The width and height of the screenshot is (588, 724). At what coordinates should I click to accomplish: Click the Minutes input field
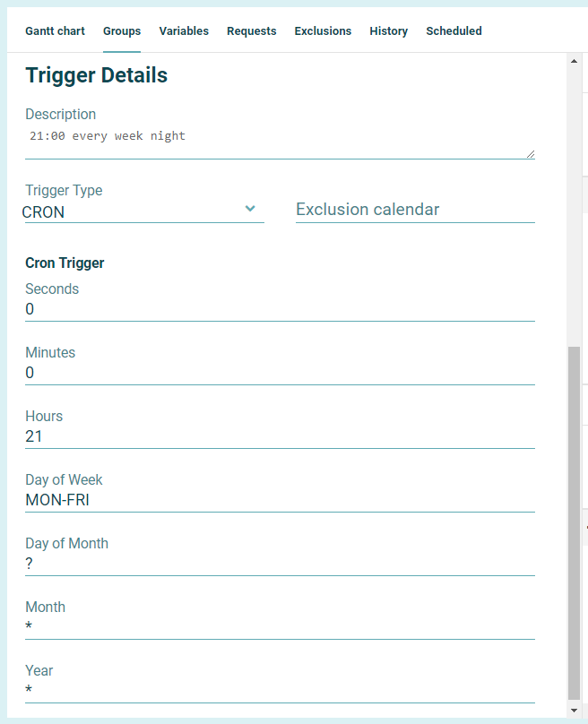(280, 373)
